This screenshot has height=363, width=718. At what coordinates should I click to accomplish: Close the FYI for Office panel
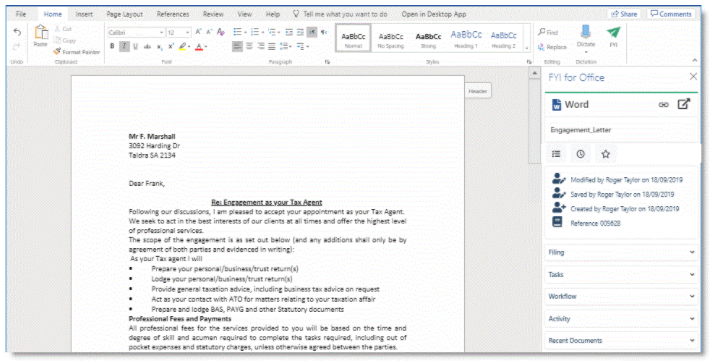point(693,76)
